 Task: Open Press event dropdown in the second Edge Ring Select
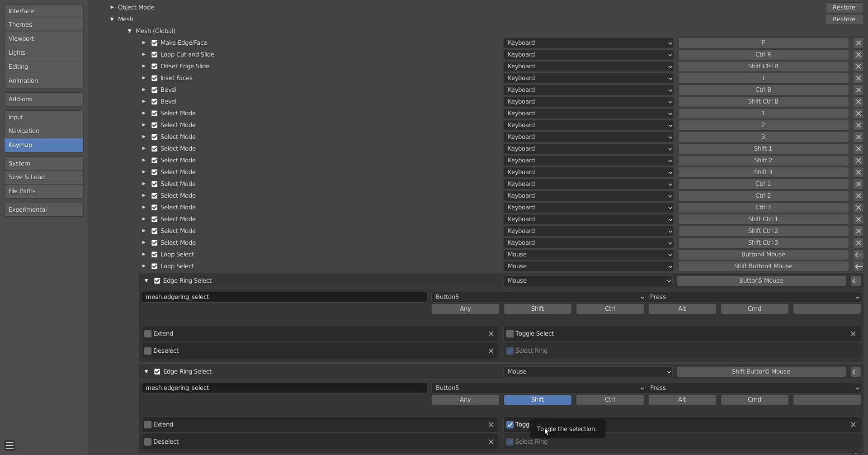pyautogui.click(x=754, y=388)
